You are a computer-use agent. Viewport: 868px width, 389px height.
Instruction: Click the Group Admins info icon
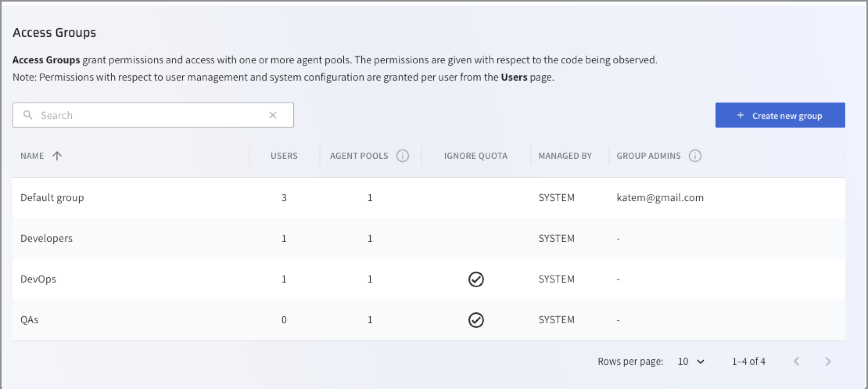[x=695, y=156]
